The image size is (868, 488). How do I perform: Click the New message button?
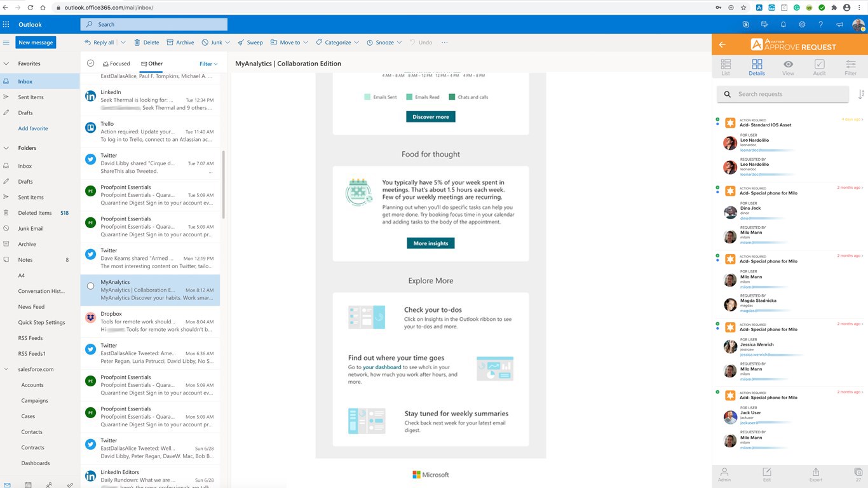(x=36, y=43)
